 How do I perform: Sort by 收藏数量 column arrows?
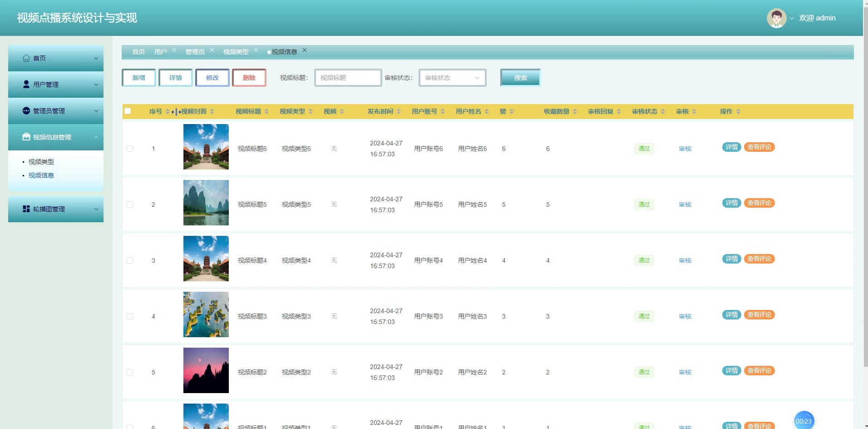coord(575,111)
